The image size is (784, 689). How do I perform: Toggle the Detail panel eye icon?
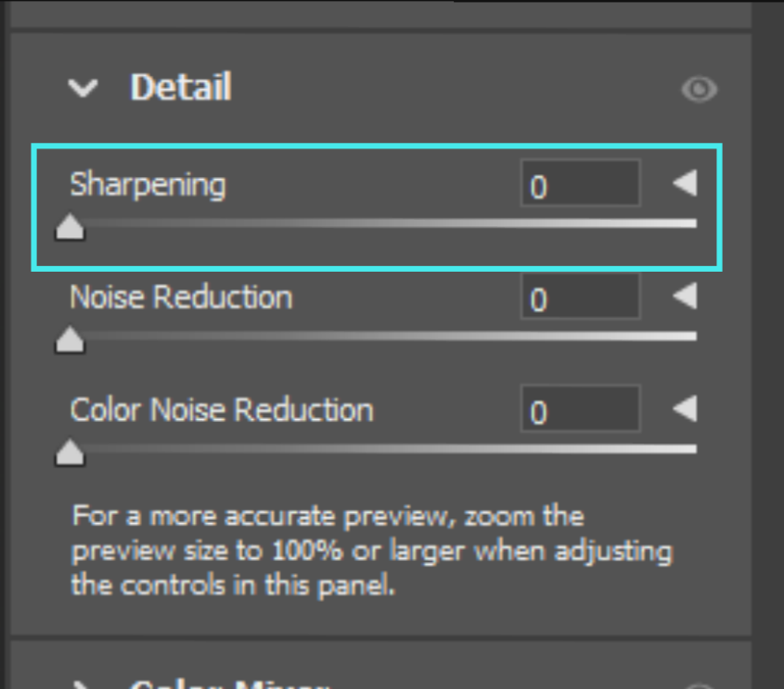click(700, 89)
